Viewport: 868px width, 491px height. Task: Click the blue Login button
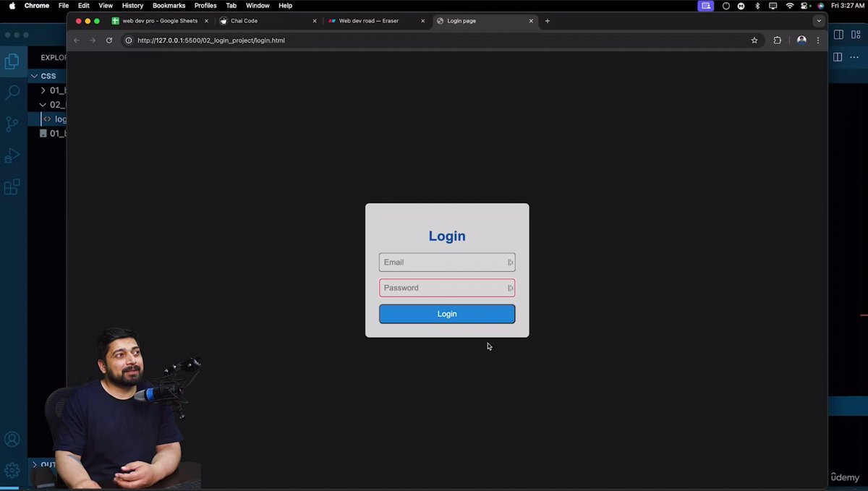coord(447,314)
